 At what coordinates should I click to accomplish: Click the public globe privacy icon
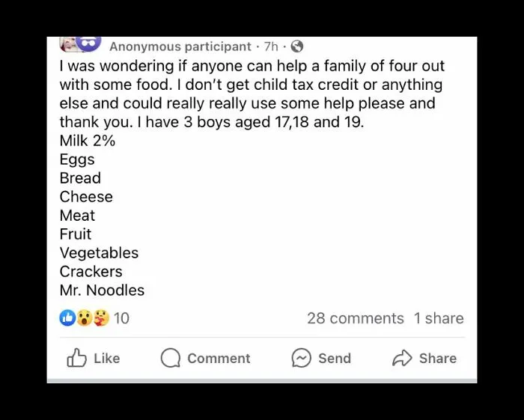(x=297, y=46)
